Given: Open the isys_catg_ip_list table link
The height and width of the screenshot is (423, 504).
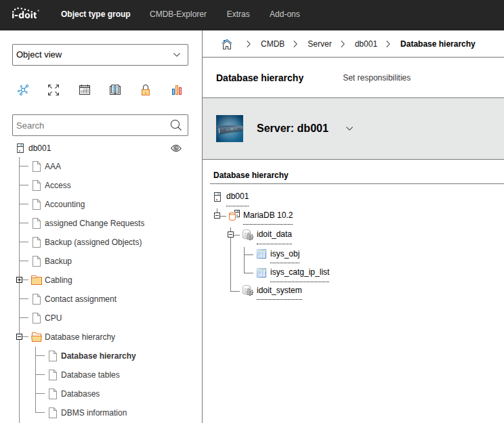Looking at the screenshot, I should (299, 272).
